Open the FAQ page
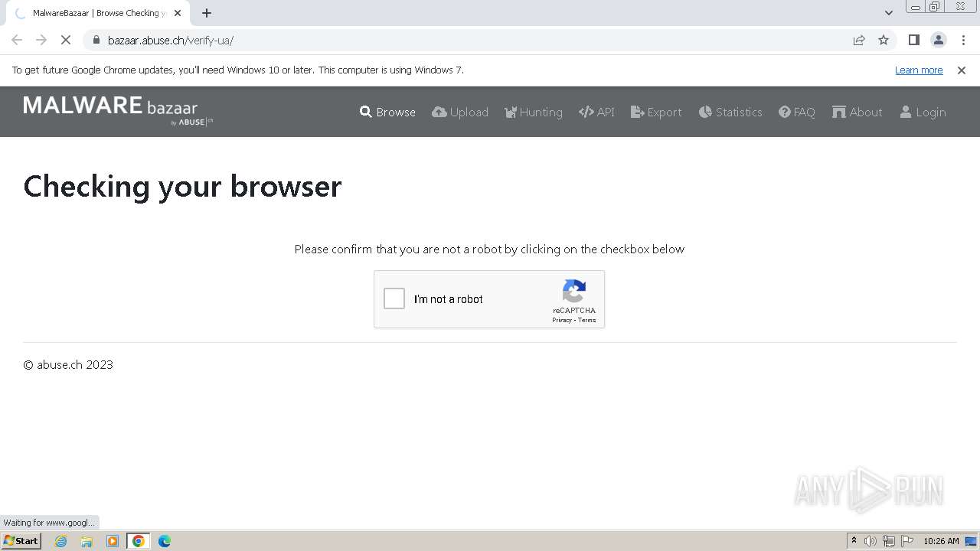 tap(797, 112)
